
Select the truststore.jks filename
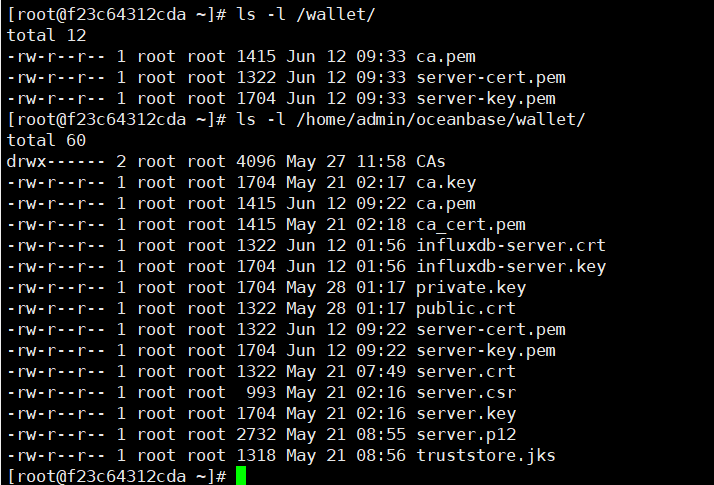point(486,455)
